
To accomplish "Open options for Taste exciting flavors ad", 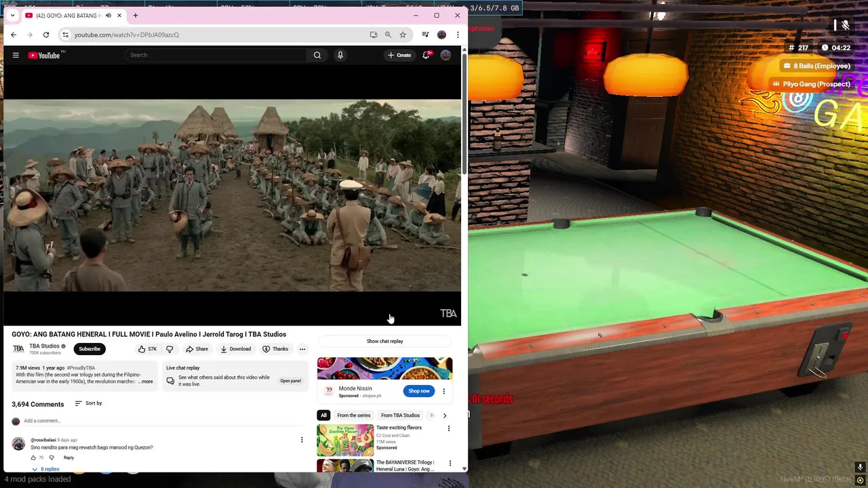I will pos(448,428).
